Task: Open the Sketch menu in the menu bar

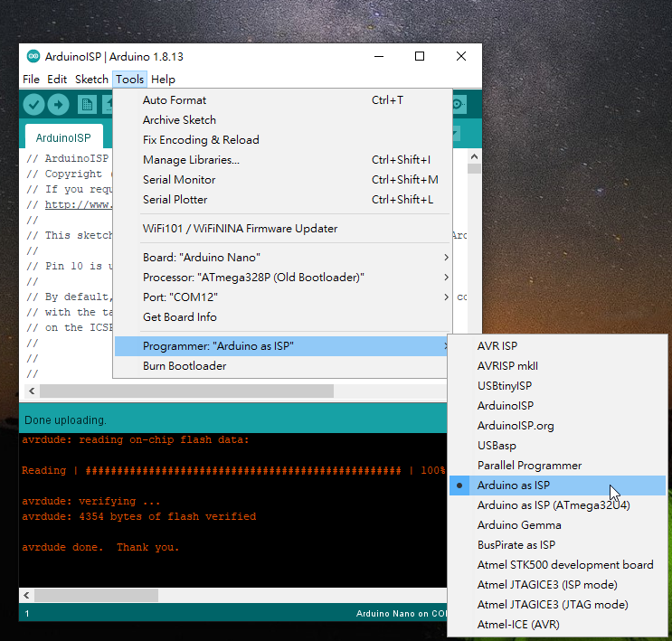Action: tap(91, 80)
